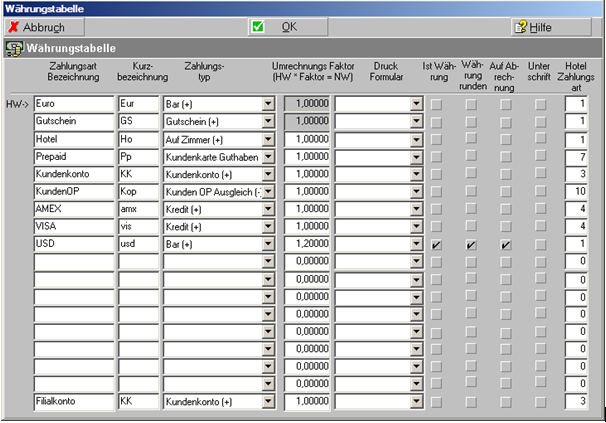606x423 pixels.
Task: Open Zahlungstyp dropdown for Filialkonto row
Action: click(268, 402)
